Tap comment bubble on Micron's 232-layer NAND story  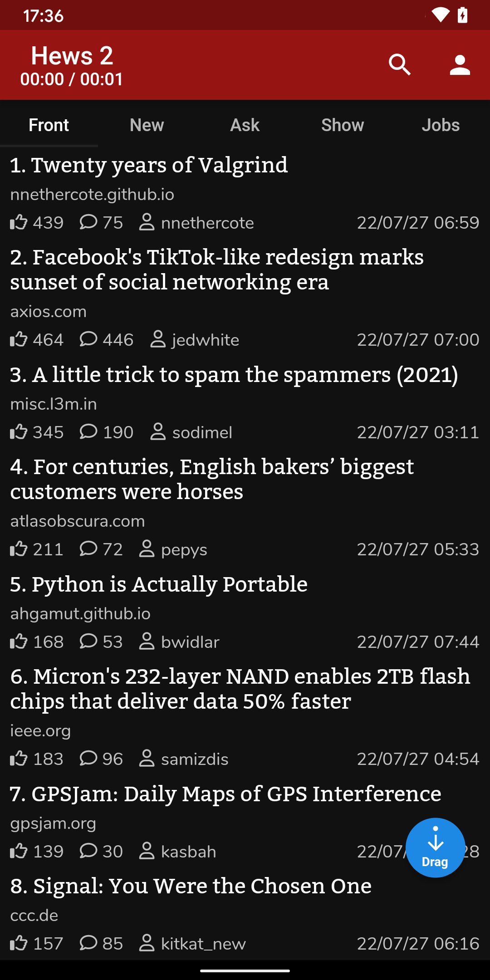point(88,759)
